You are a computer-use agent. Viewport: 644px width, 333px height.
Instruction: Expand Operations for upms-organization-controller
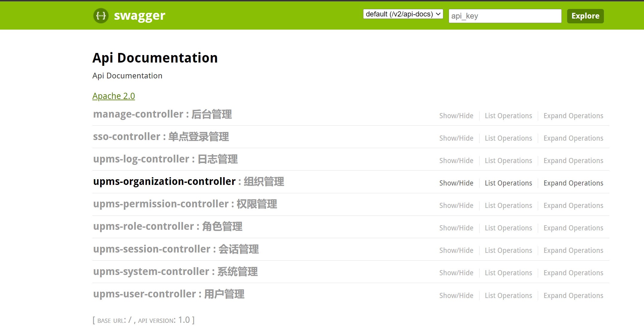point(573,183)
